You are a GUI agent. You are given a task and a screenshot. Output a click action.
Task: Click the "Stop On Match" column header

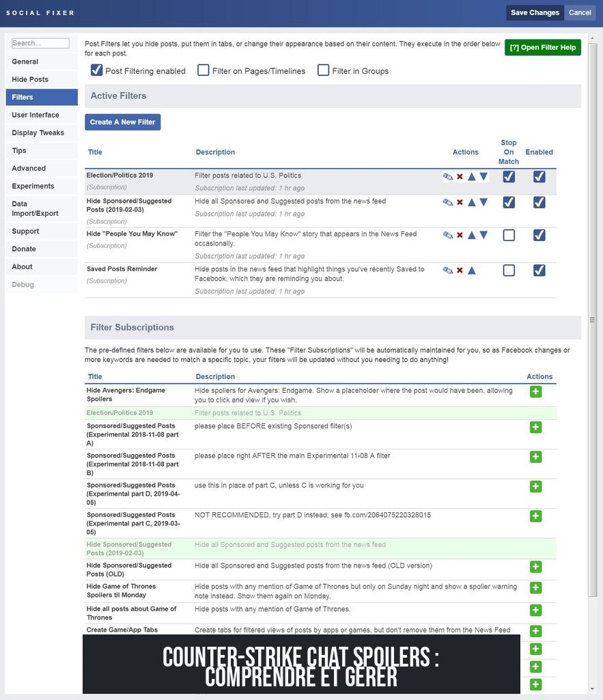coord(509,152)
